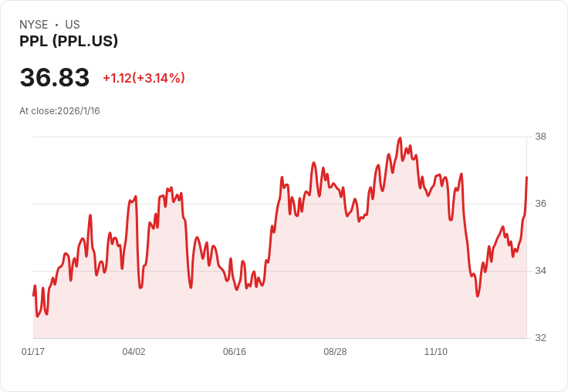Click the rightmost end of the price line

(x=526, y=177)
